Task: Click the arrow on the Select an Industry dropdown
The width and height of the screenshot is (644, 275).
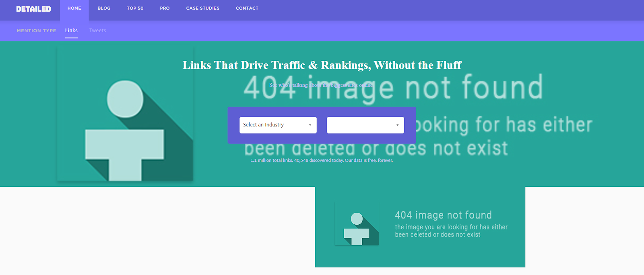Action: click(x=310, y=125)
